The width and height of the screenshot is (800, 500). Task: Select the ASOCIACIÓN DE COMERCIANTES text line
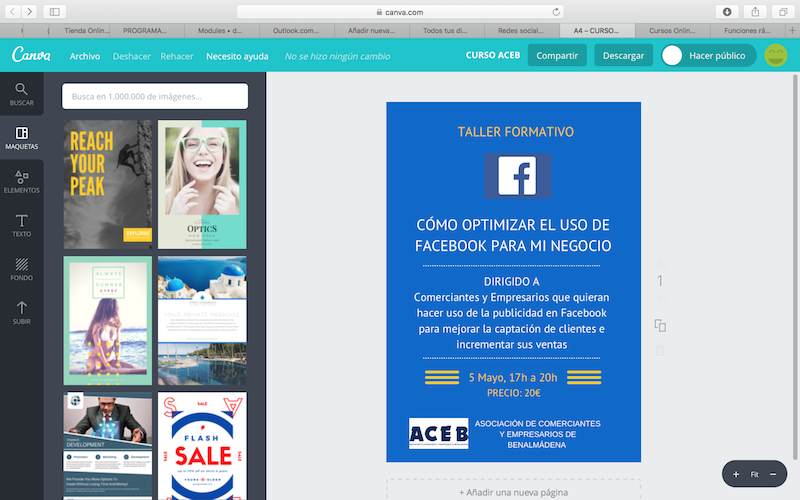click(537, 423)
